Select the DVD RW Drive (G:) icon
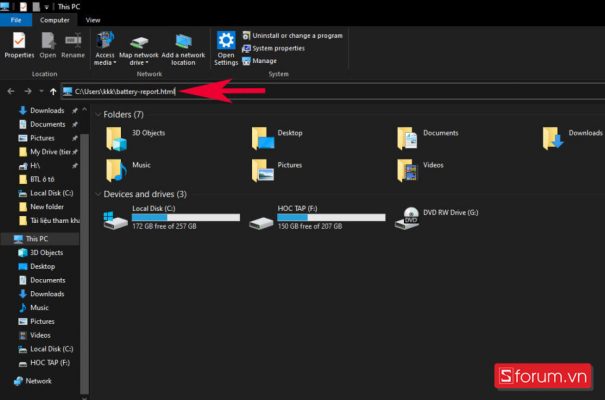Viewport: 605px width, 400px height. point(411,215)
